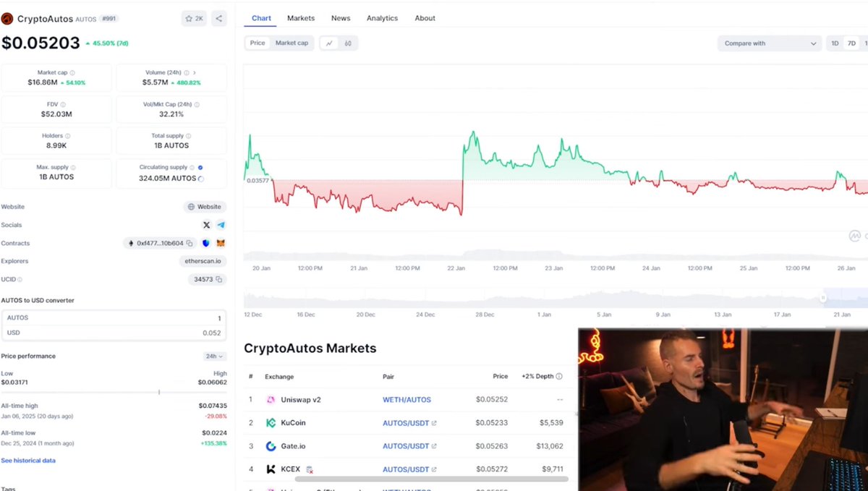This screenshot has height=491, width=868.
Task: Open the Telegram social icon
Action: [221, 225]
